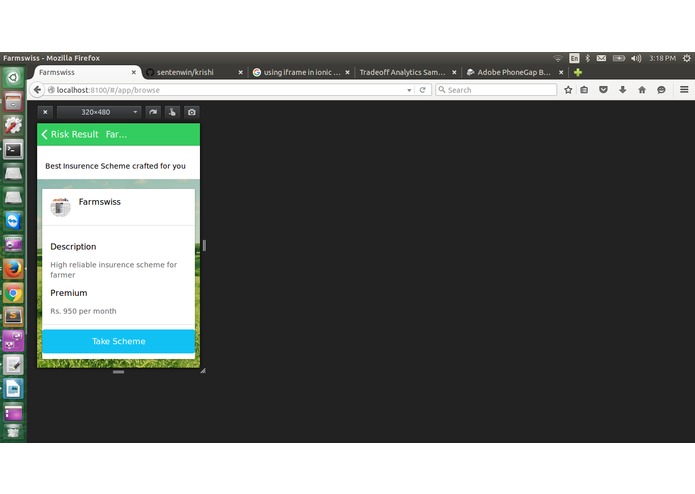Close the using iframe in ionic tab
The width and height of the screenshot is (695, 494).
pos(348,72)
